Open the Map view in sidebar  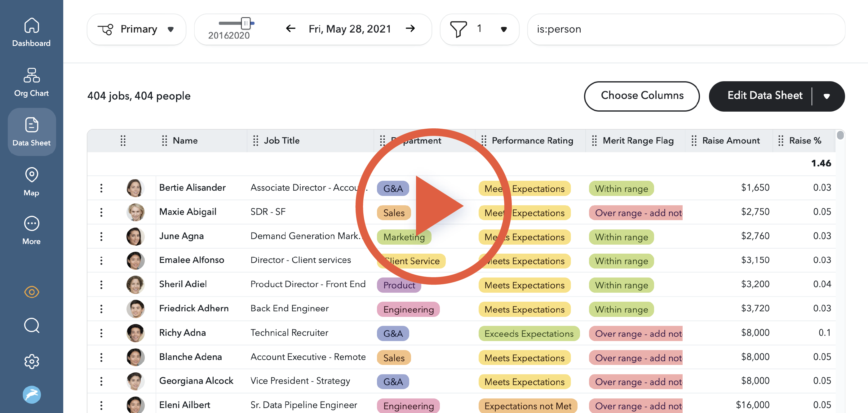(31, 181)
